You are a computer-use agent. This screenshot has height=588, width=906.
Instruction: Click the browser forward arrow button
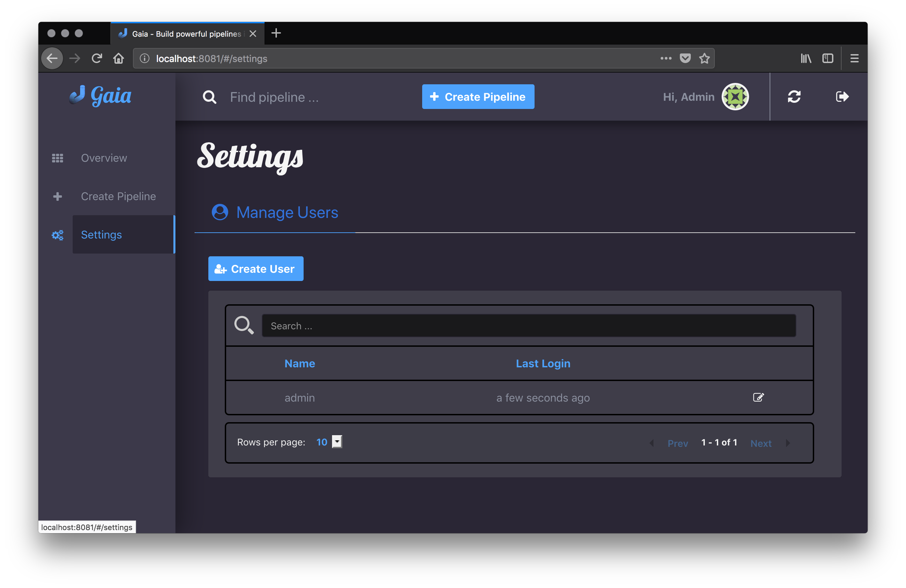[x=75, y=58]
